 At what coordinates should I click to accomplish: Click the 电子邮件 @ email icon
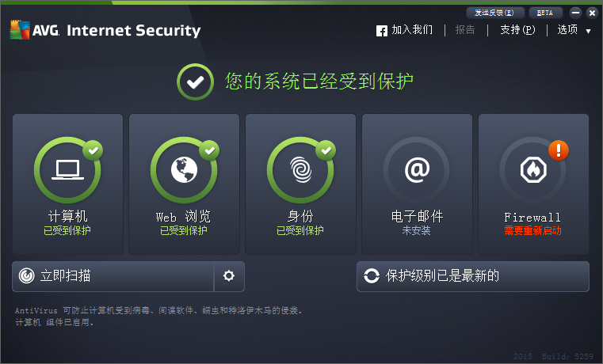click(417, 169)
